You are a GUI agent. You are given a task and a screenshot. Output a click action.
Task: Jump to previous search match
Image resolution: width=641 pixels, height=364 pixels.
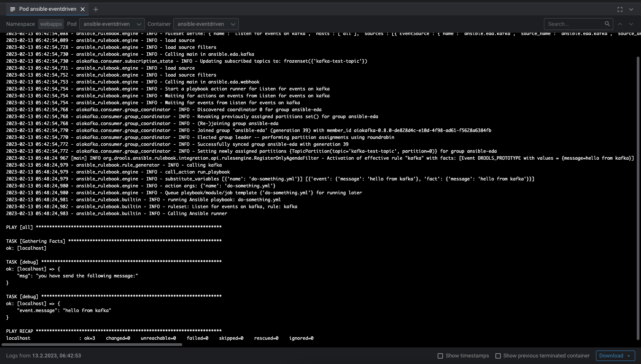point(620,24)
